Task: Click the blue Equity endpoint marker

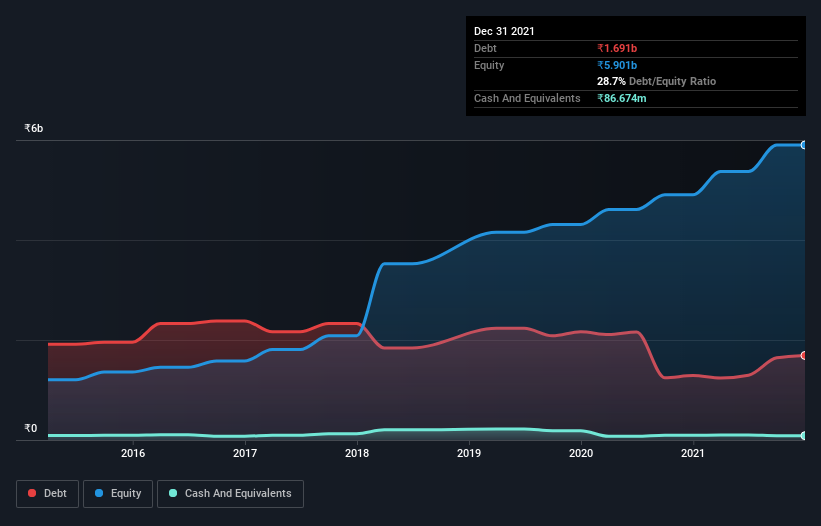Action: click(804, 145)
